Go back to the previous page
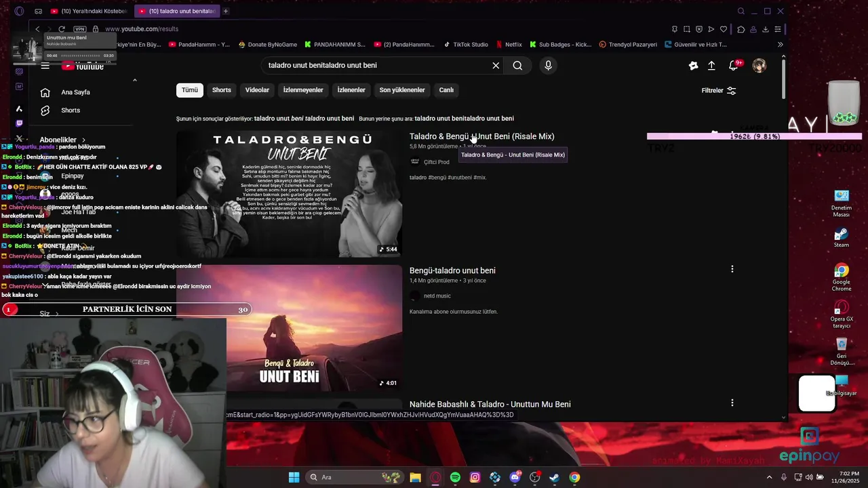Viewport: 868px width, 488px height. tap(37, 29)
